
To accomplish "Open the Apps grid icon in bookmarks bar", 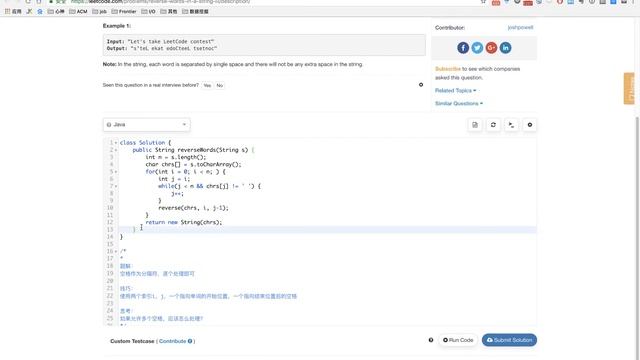I will coord(7,11).
